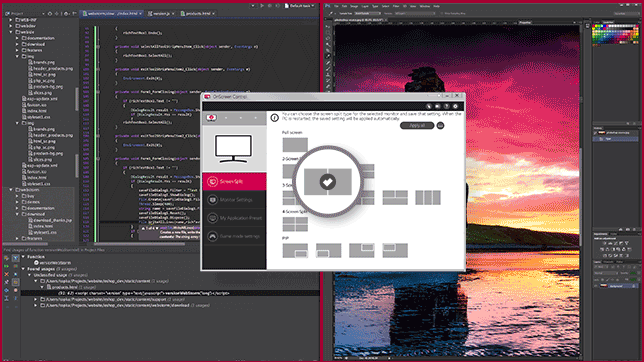Select the highlighted script usage result line

click(x=170, y=293)
